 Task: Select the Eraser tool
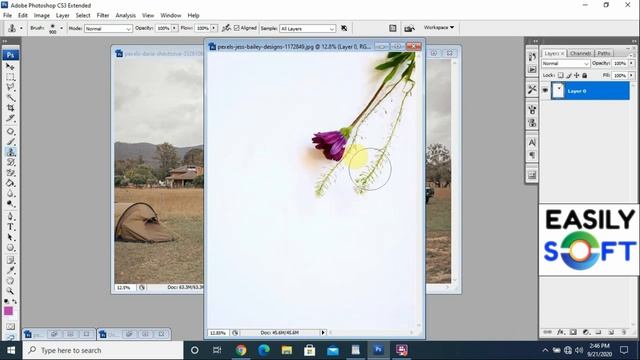[10, 173]
